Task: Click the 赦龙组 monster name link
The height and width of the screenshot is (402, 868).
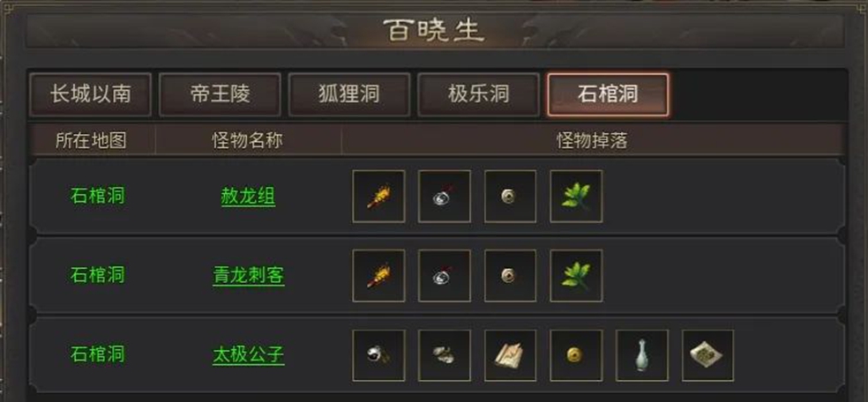Action: pyautogui.click(x=248, y=197)
